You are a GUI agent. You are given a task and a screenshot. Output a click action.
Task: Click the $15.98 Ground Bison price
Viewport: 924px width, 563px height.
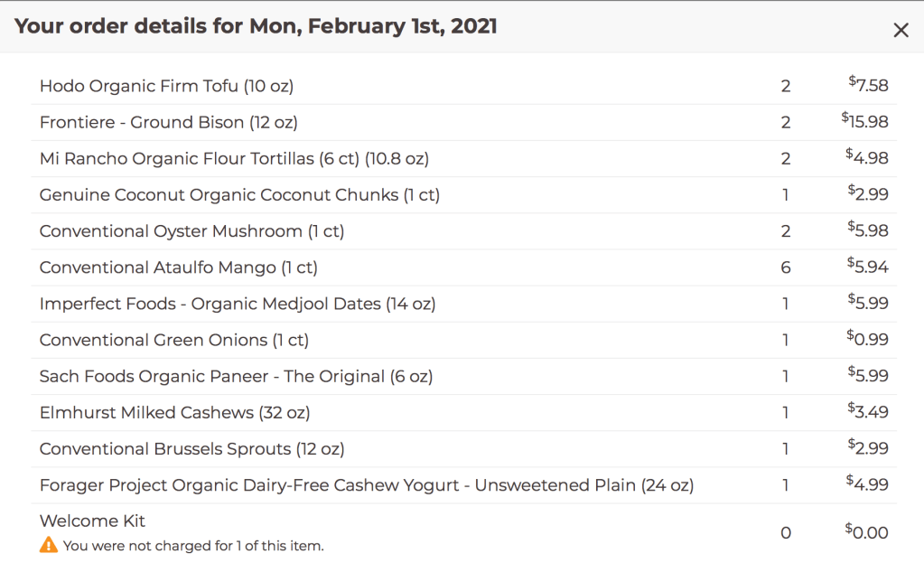coord(864,122)
